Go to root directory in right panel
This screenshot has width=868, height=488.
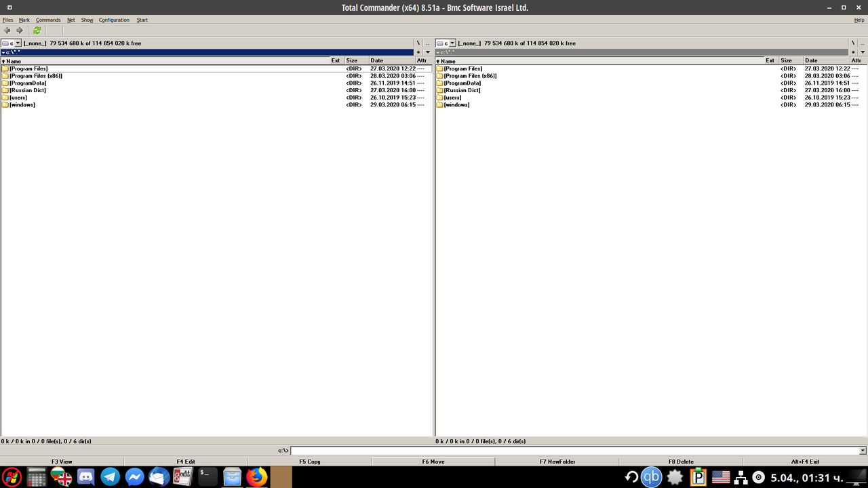pyautogui.click(x=853, y=43)
